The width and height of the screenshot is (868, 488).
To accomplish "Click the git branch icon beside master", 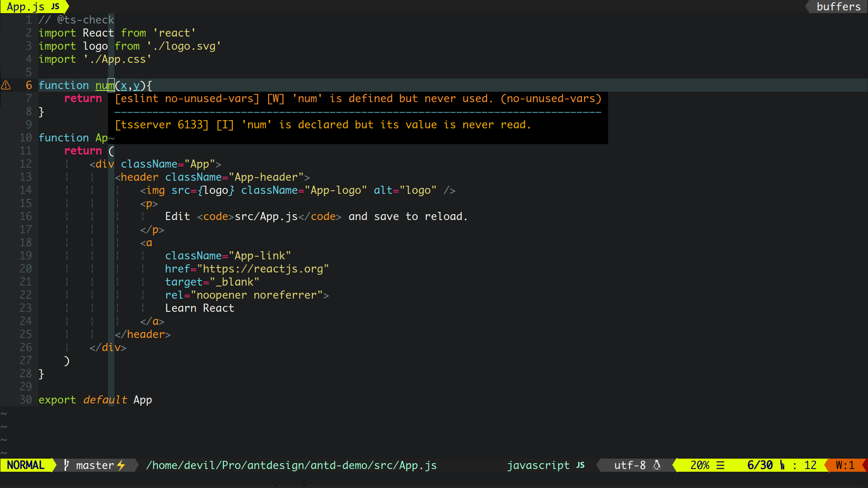I will point(66,465).
